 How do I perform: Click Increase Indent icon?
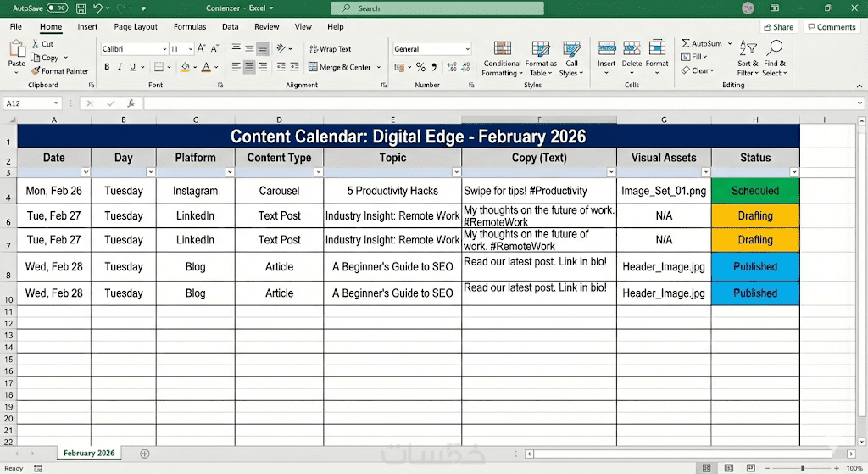tap(294, 67)
